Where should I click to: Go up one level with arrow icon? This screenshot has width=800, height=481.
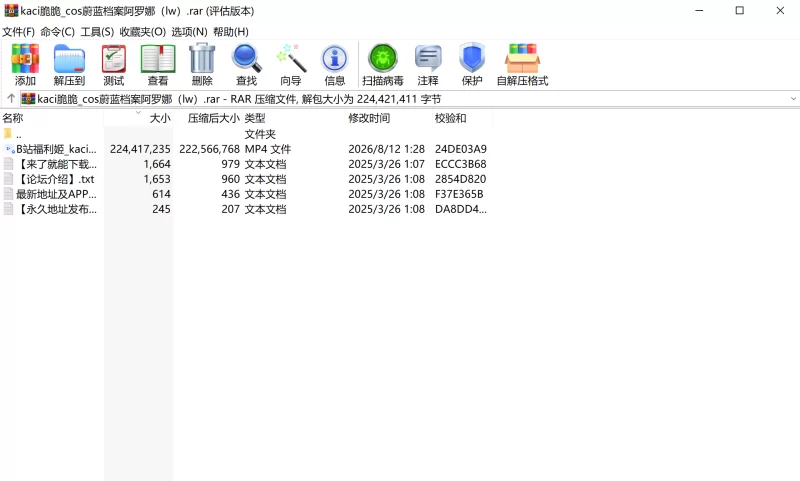[11, 98]
